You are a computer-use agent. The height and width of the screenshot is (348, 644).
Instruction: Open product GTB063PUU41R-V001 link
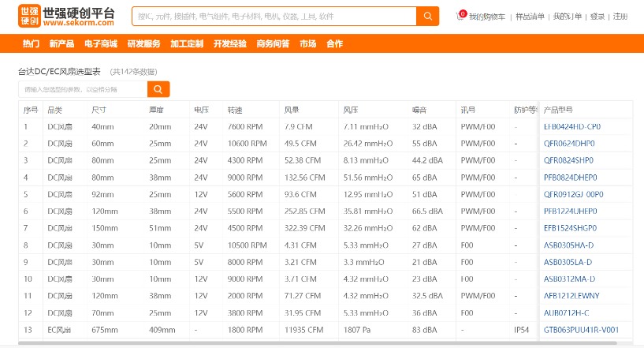(581, 330)
